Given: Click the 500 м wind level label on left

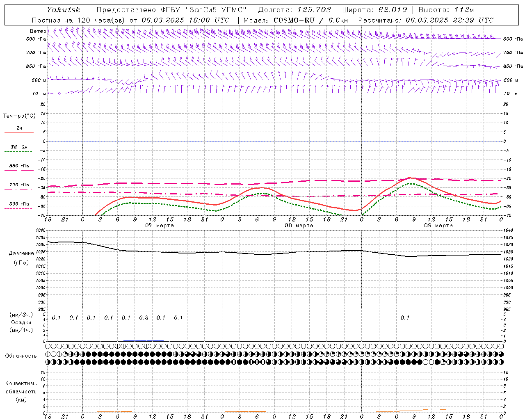Looking at the screenshot, I should click(x=39, y=80).
